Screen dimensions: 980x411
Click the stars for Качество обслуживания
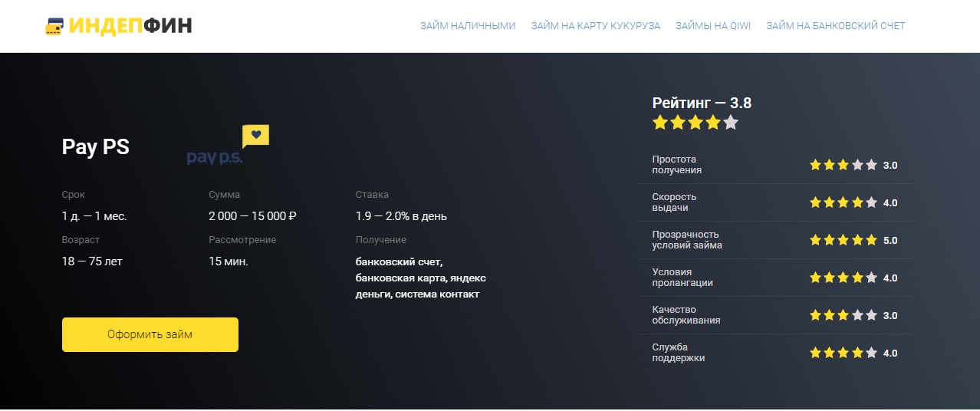pos(844,315)
